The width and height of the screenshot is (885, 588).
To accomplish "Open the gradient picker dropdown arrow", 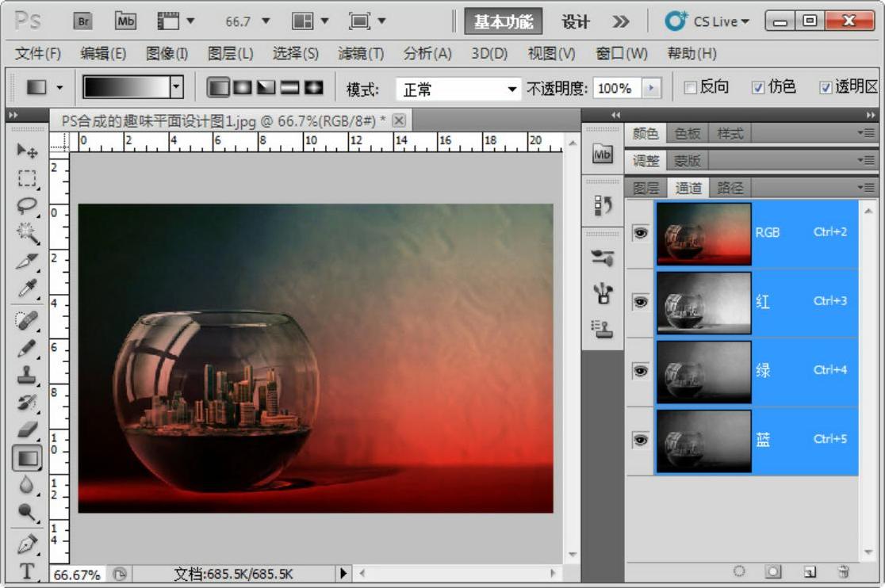I will click(177, 87).
